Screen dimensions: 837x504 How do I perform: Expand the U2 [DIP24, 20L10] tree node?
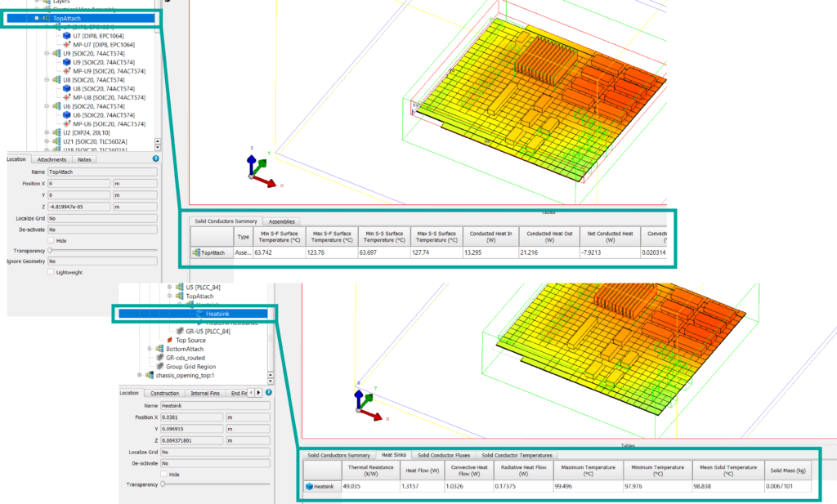coord(47,132)
